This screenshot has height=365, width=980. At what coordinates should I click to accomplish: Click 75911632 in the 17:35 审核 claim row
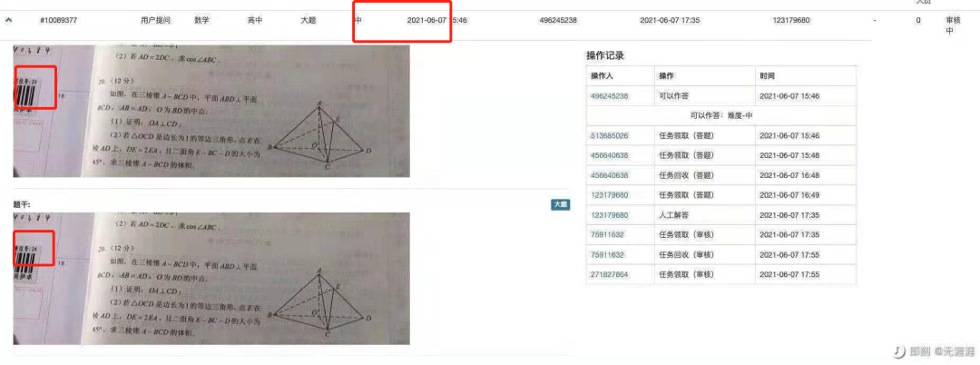[607, 235]
